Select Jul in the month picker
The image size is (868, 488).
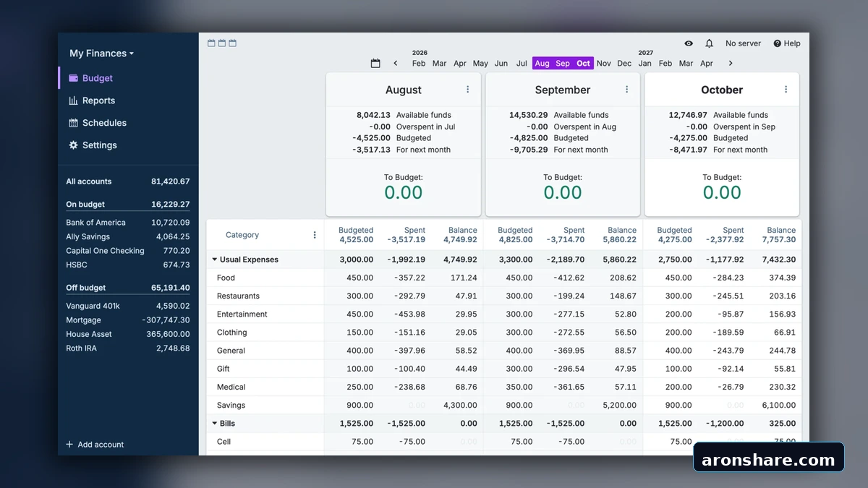[x=522, y=64]
